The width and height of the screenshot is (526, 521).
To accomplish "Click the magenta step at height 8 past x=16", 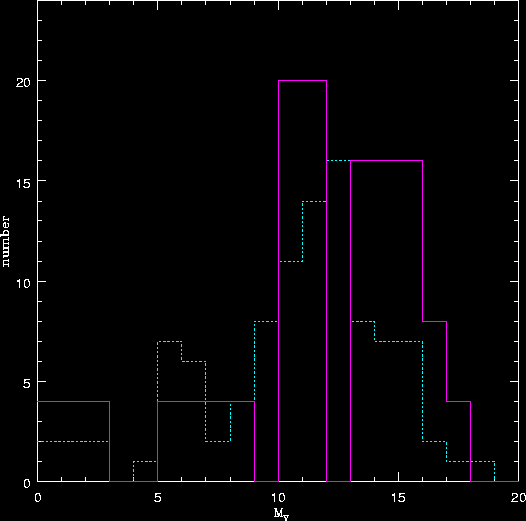I will click(x=434, y=321).
